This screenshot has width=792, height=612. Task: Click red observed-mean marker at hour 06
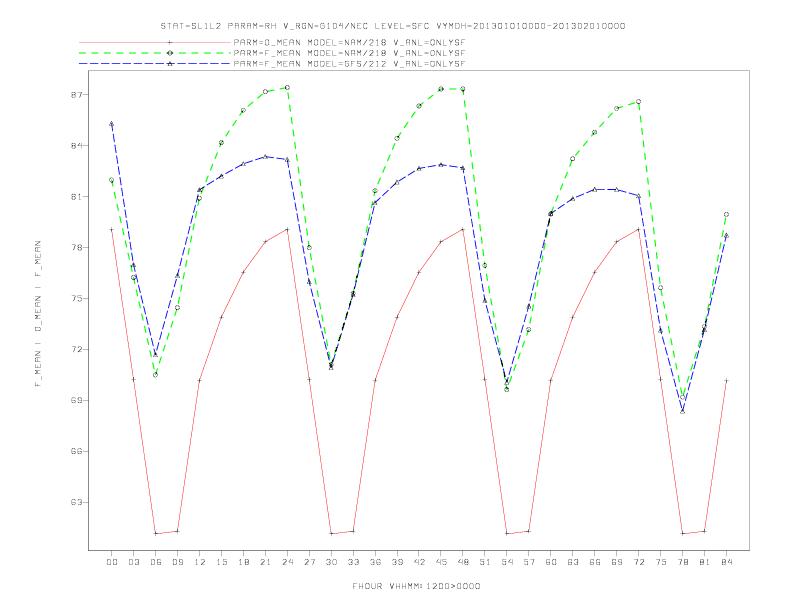tap(156, 533)
